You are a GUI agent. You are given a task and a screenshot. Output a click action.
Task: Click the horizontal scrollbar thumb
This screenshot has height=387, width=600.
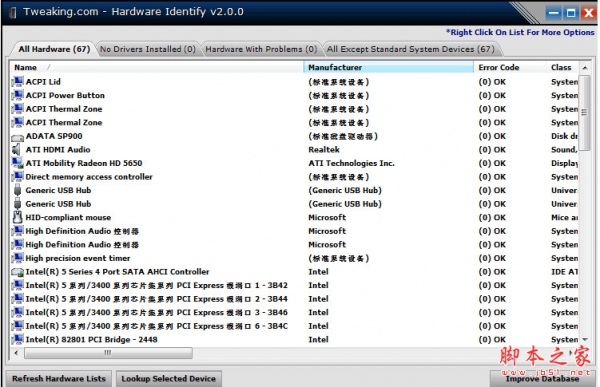pyautogui.click(x=108, y=353)
